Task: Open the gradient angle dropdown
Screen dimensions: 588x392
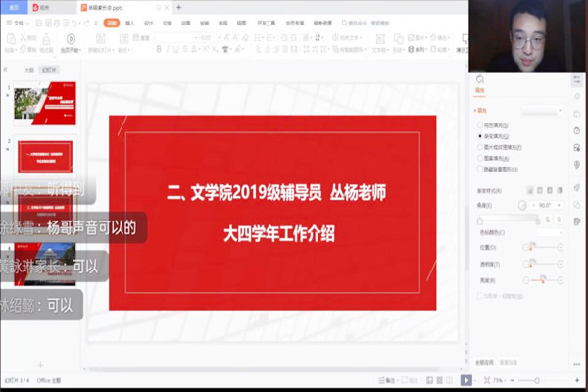Action: [x=549, y=205]
